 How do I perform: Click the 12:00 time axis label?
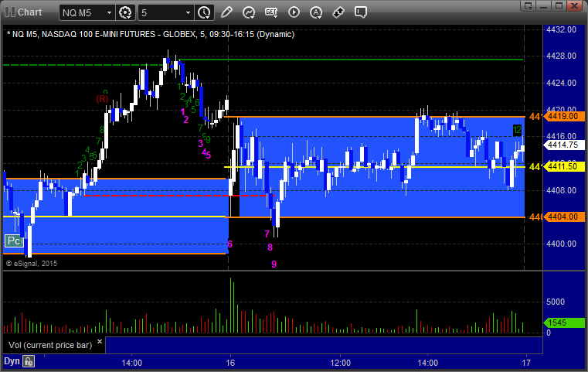pyautogui.click(x=341, y=363)
